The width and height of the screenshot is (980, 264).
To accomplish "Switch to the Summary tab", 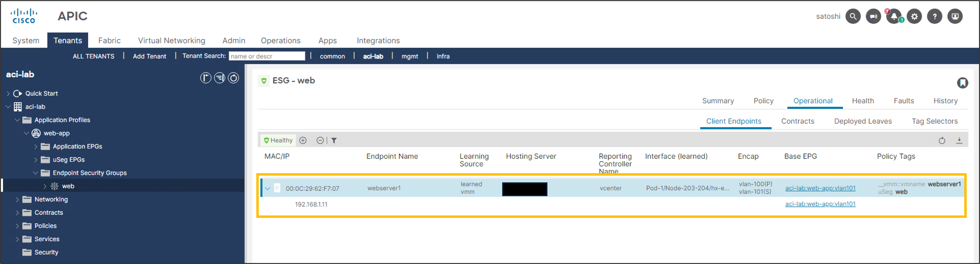I will (x=718, y=101).
